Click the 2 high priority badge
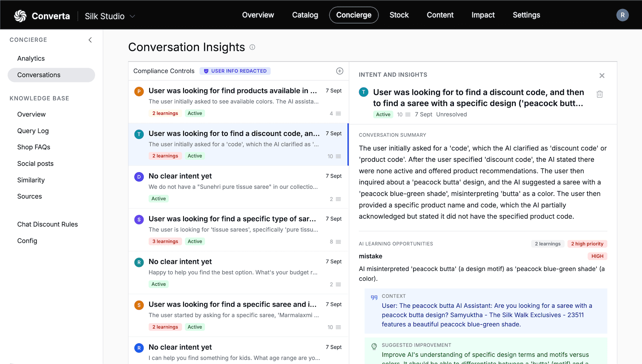 pyautogui.click(x=587, y=244)
